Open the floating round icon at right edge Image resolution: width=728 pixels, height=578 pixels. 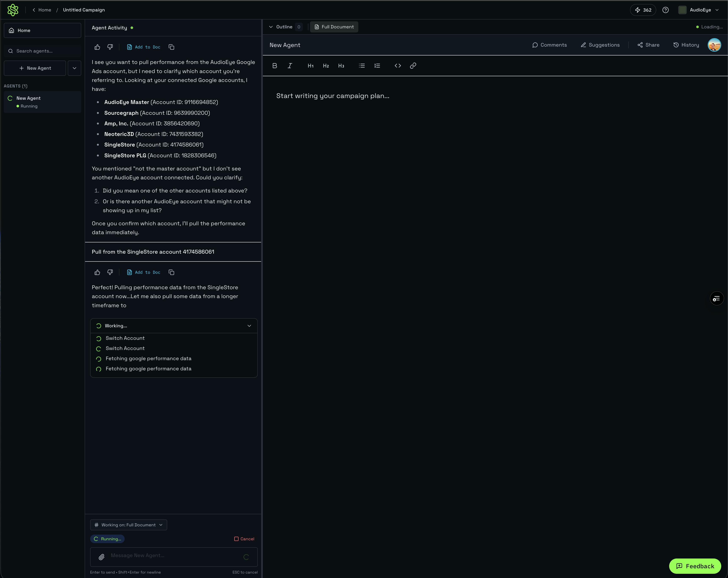717,299
